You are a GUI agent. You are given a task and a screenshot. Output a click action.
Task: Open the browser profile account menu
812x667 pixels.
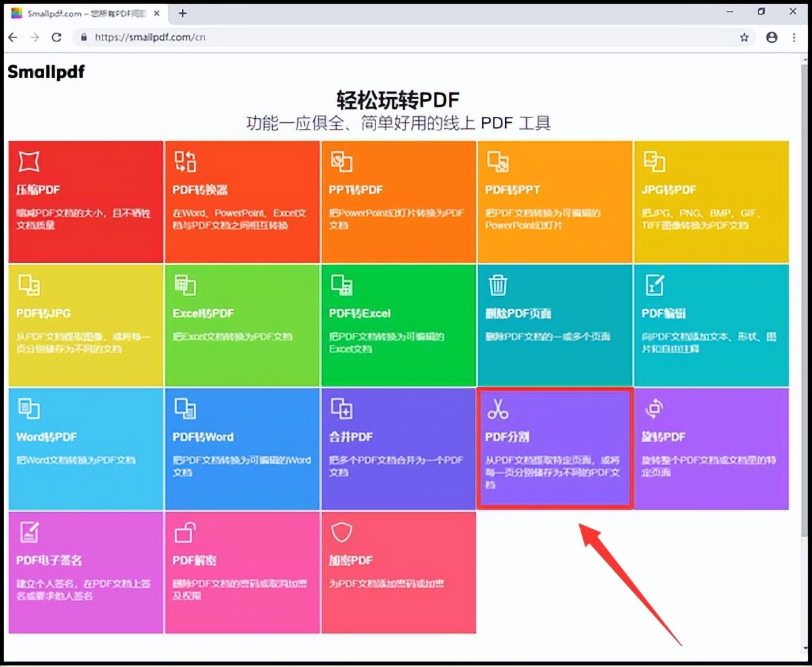[771, 37]
